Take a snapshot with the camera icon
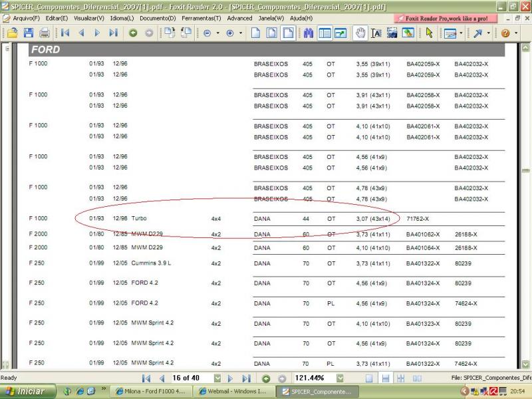The width and height of the screenshot is (532, 399). pyautogui.click(x=392, y=33)
